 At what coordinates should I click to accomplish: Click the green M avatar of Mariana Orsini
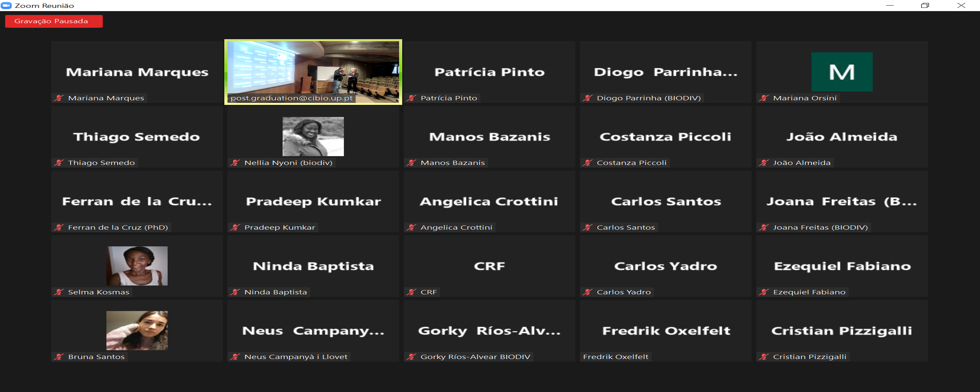point(842,72)
